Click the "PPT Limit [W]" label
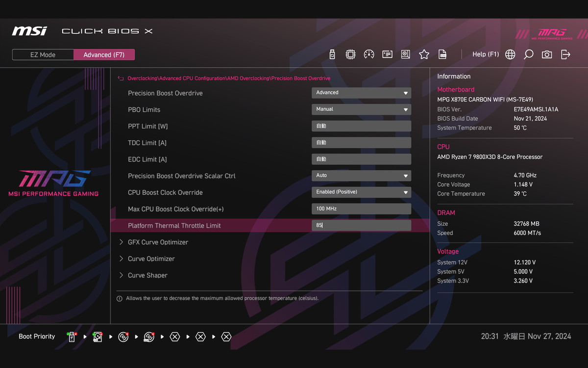This screenshot has height=368, width=588. 148,127
